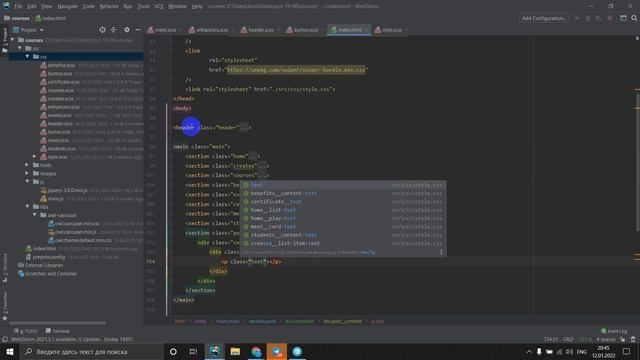Click the Event Log icon in status bar

(603, 331)
